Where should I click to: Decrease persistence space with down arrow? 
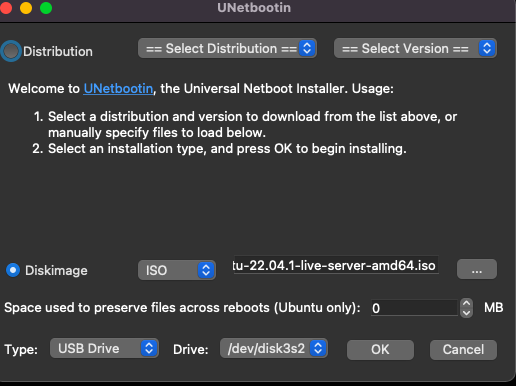point(466,313)
